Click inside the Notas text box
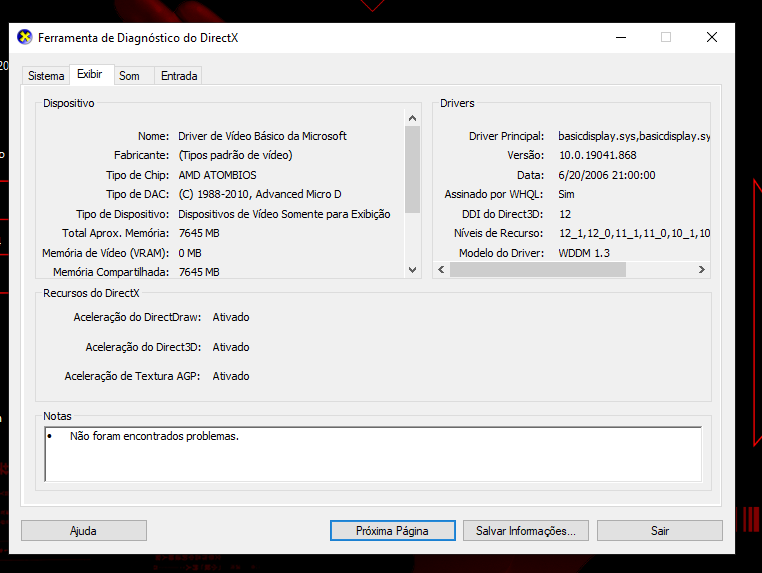The height and width of the screenshot is (573, 762). 373,454
